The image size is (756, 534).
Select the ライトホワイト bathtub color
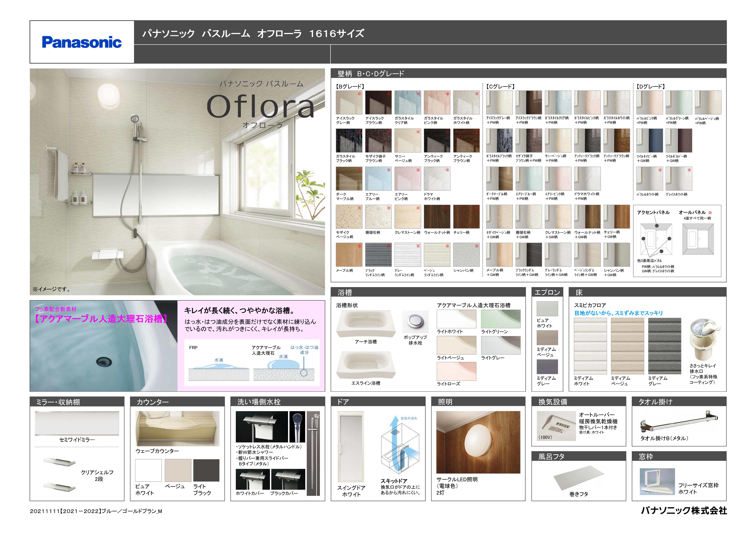coord(456,319)
